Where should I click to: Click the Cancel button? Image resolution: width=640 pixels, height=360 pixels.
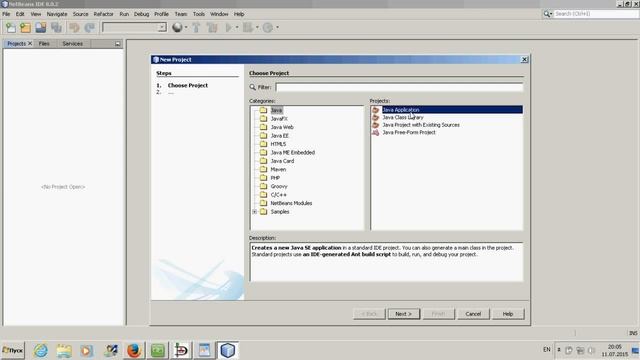[473, 314]
